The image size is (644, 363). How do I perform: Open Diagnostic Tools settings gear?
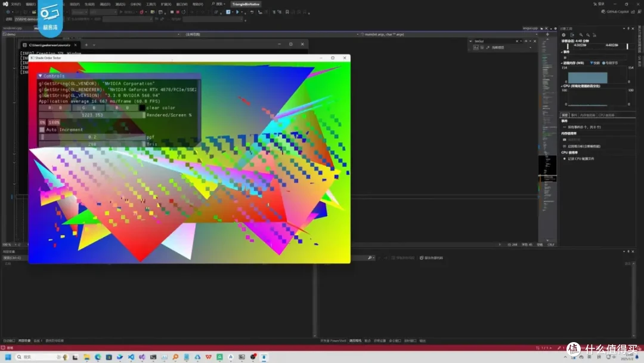tap(563, 35)
